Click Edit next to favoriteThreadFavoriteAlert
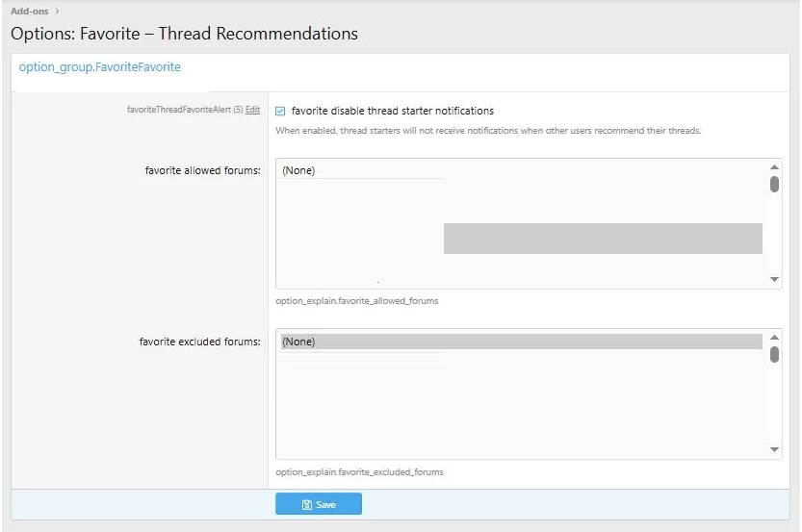The height and width of the screenshot is (532, 802). point(252,111)
